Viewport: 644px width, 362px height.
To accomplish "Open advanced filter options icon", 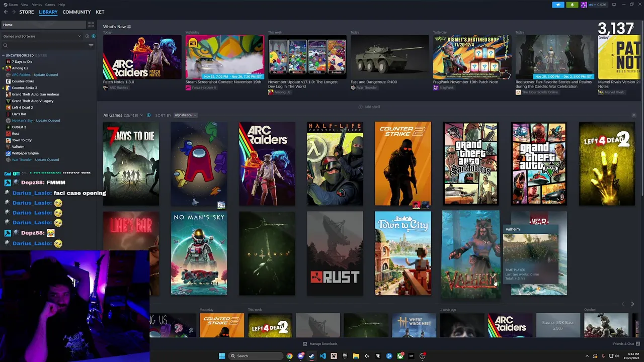I will point(91,46).
